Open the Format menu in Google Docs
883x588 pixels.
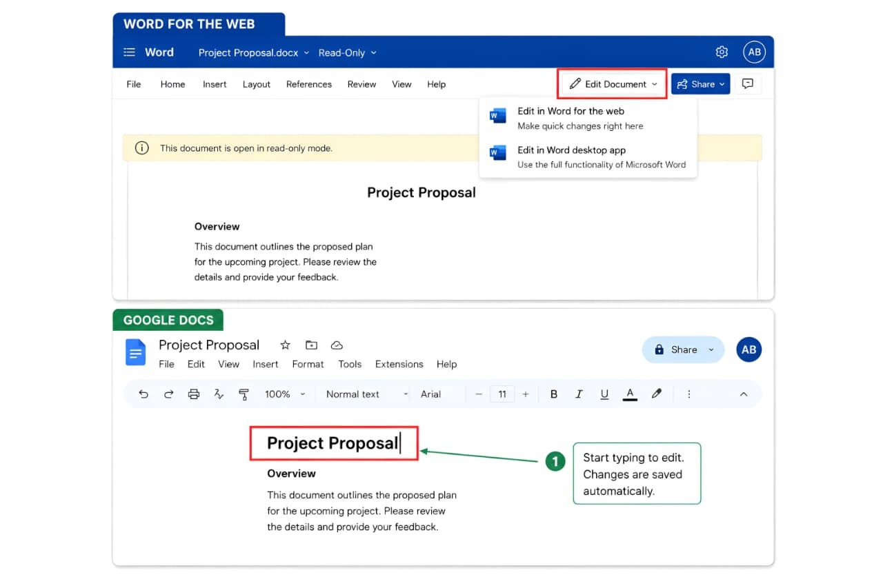[x=308, y=364]
